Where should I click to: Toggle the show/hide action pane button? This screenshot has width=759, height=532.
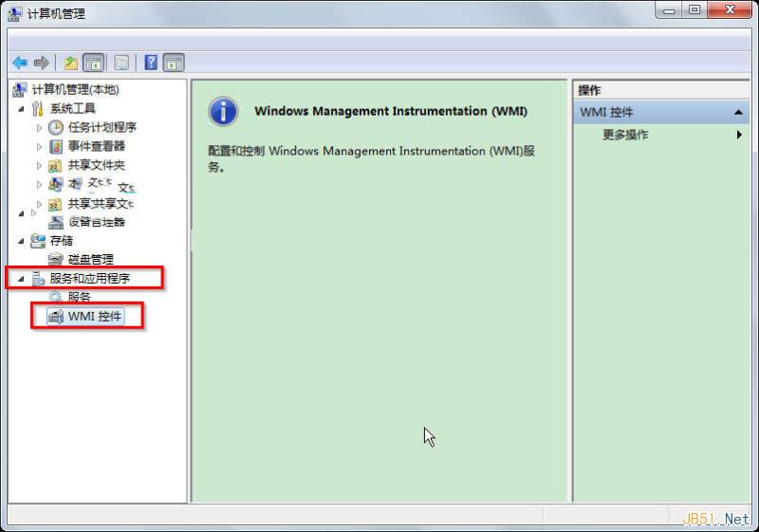click(174, 63)
